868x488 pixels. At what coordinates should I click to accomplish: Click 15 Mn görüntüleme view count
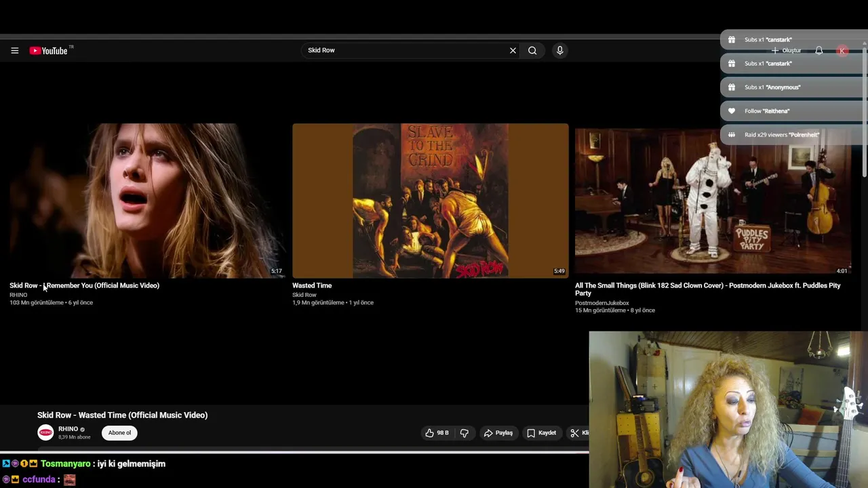point(600,310)
